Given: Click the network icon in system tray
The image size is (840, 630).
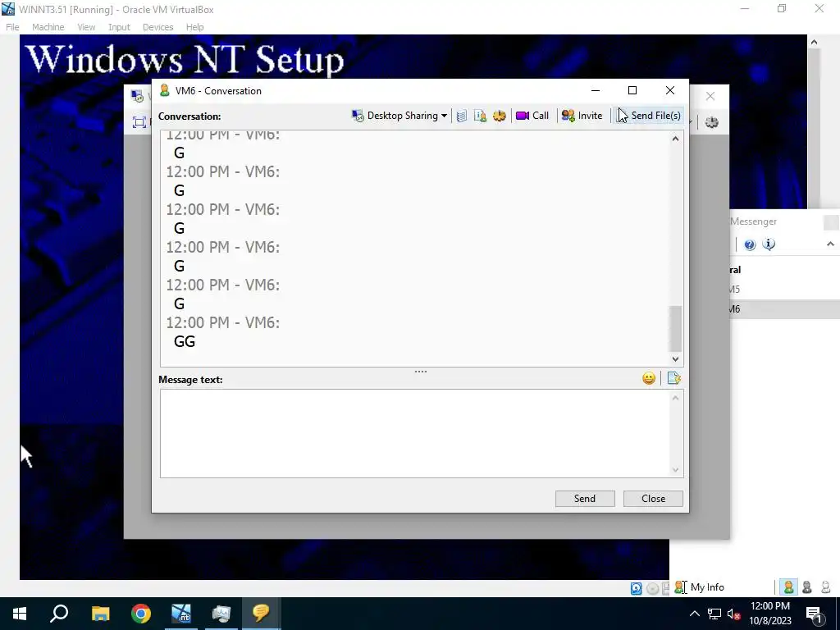Looking at the screenshot, I should click(714, 614).
